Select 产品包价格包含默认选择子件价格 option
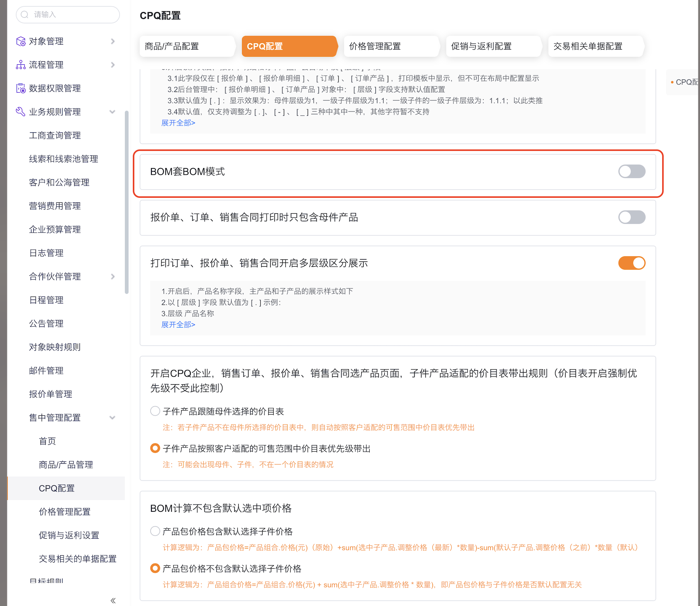This screenshot has height=606, width=700. tap(155, 531)
